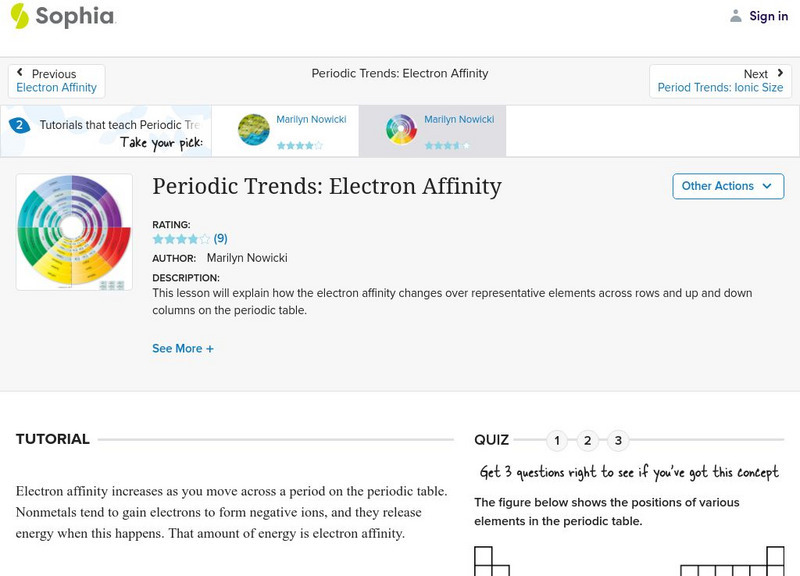Click quiz step circle 3
The image size is (800, 576).
[618, 439]
